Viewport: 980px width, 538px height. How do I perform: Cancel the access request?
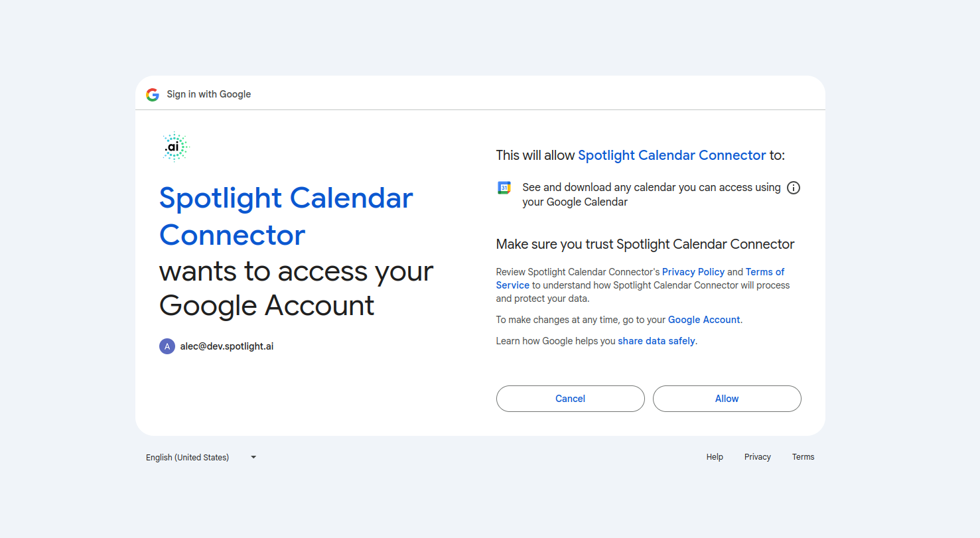[571, 399]
